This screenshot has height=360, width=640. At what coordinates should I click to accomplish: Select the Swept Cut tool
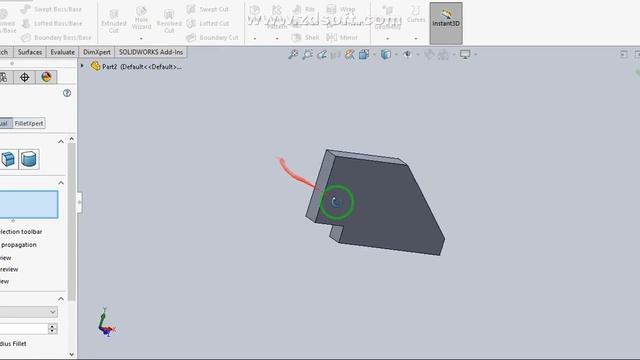pyautogui.click(x=207, y=9)
